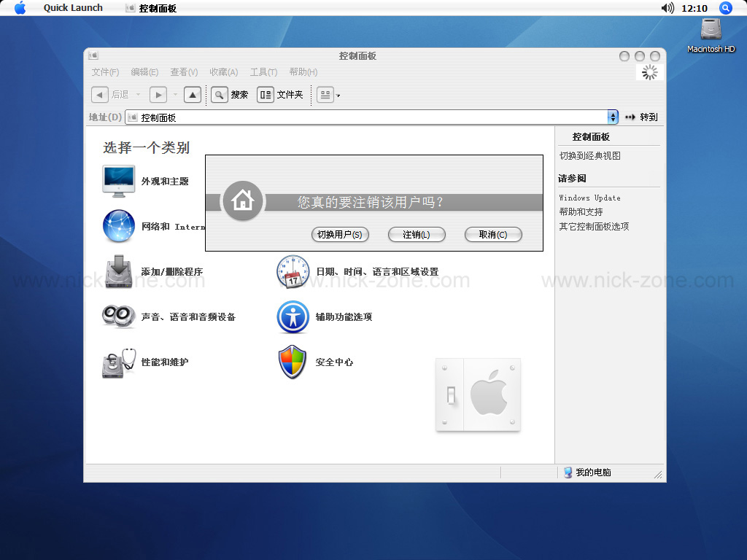This screenshot has width=747, height=560.
Task: Open 添加/删除程序 category text
Action: tap(172, 272)
